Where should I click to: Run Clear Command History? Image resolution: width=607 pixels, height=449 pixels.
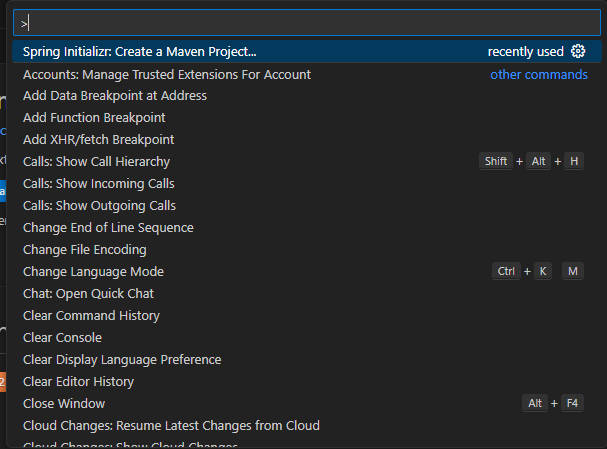(307, 316)
